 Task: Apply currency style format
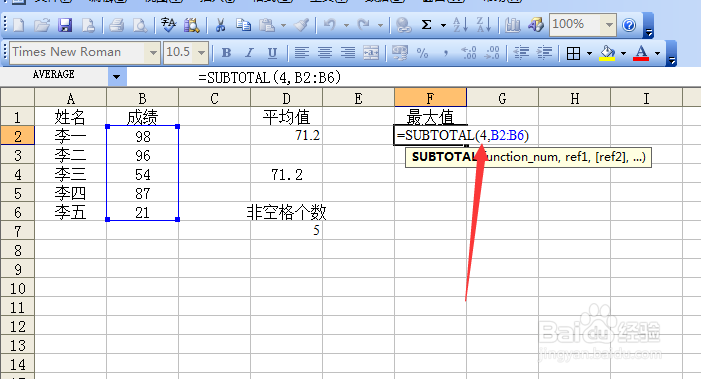tap(400, 53)
